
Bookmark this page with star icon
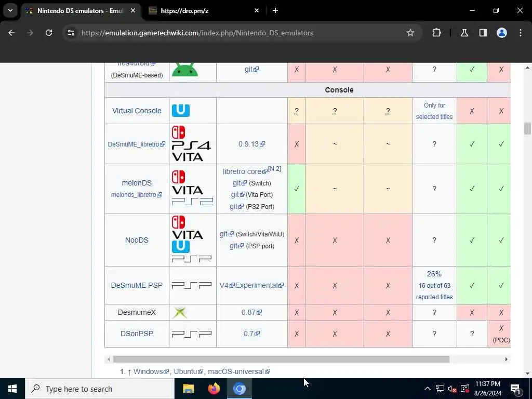tap(410, 33)
